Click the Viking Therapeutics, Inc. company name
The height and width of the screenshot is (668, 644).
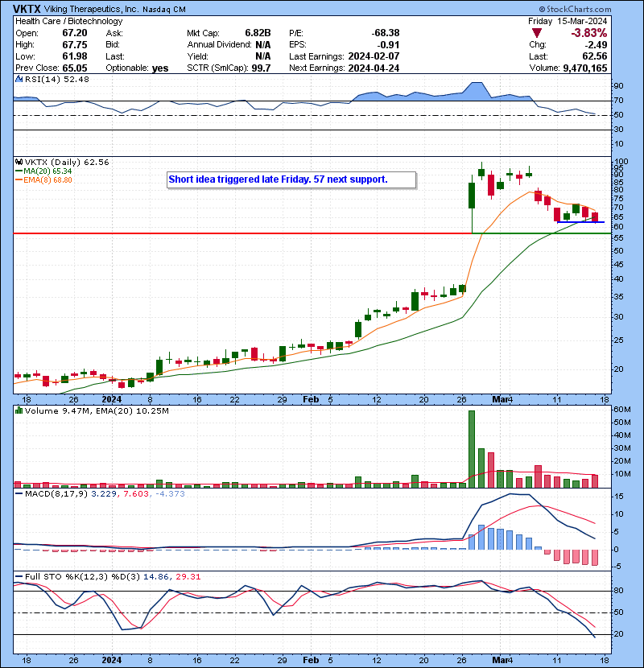(91, 9)
